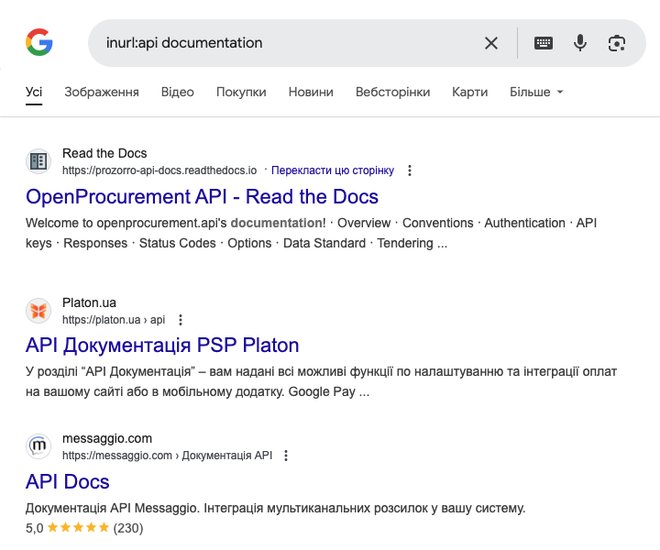
Task: Go to Вебсторінки tab
Action: [393, 92]
